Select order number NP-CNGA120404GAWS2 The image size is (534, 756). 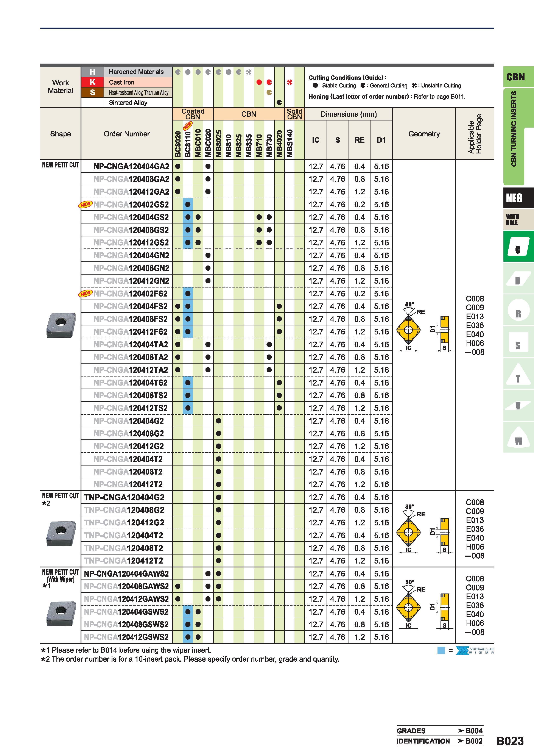click(x=126, y=574)
